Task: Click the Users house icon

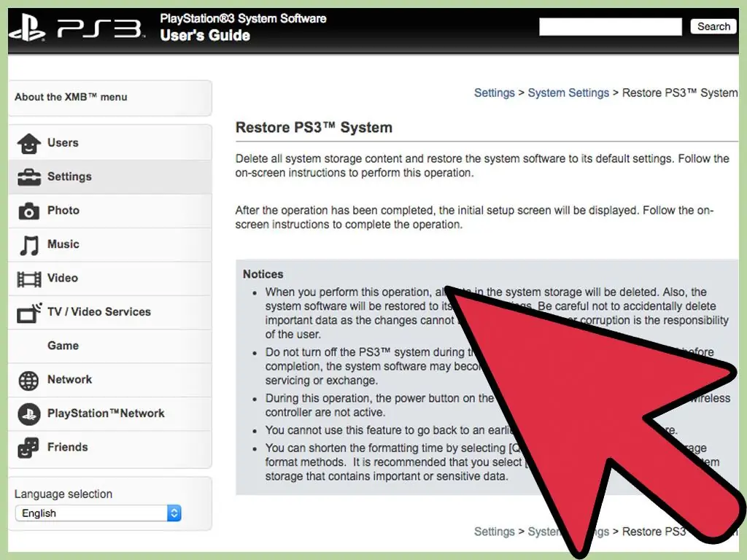Action: pyautogui.click(x=28, y=144)
